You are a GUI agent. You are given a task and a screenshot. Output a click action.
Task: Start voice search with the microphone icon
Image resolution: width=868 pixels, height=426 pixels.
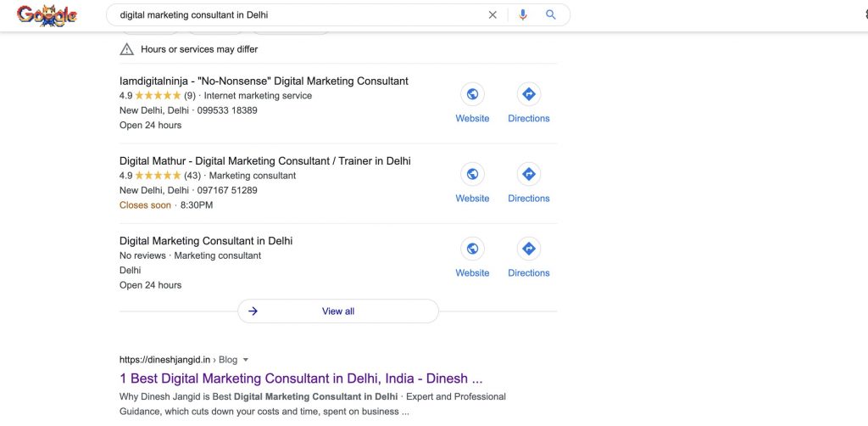coord(522,15)
